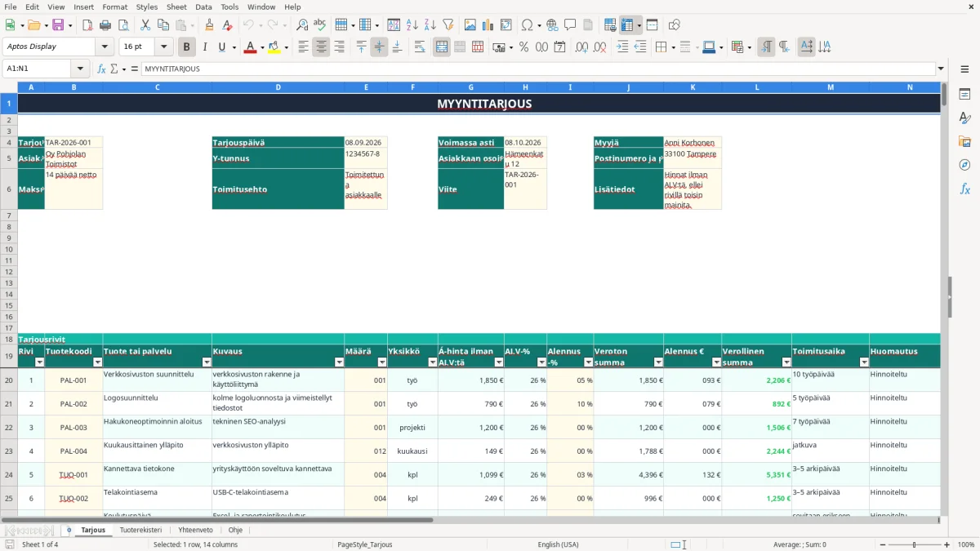Viewport: 980px width, 551px height.
Task: Click the zoom out minus button
Action: [882, 544]
